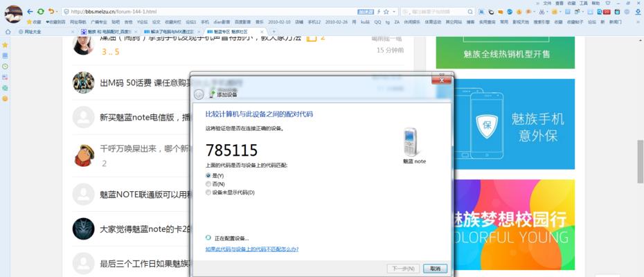Click the page vertical scrollbar thumb
This screenshot has height=277, width=644.
click(640, 161)
